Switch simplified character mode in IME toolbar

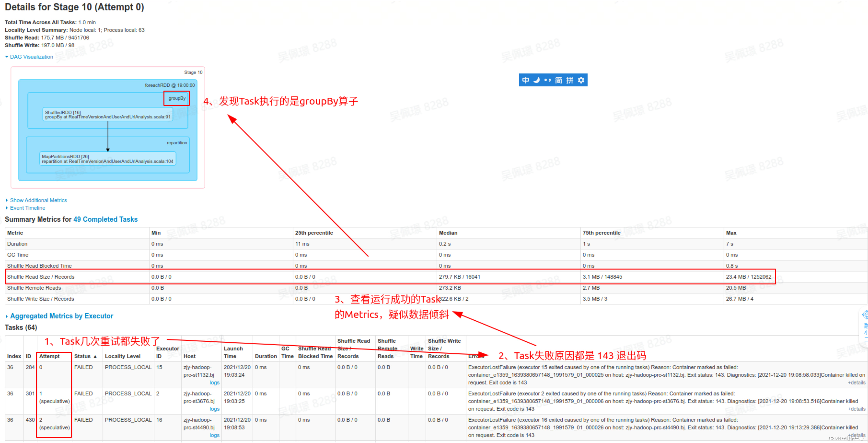pyautogui.click(x=559, y=80)
